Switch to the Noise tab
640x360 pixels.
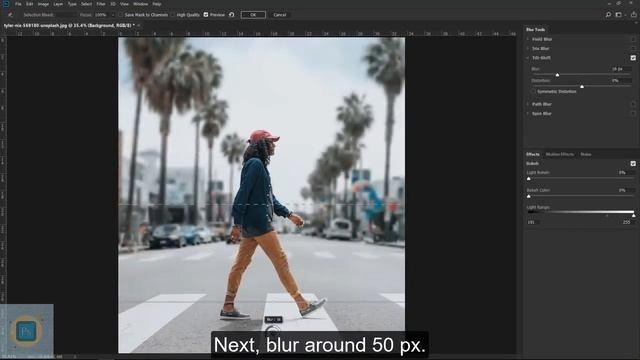tap(586, 154)
